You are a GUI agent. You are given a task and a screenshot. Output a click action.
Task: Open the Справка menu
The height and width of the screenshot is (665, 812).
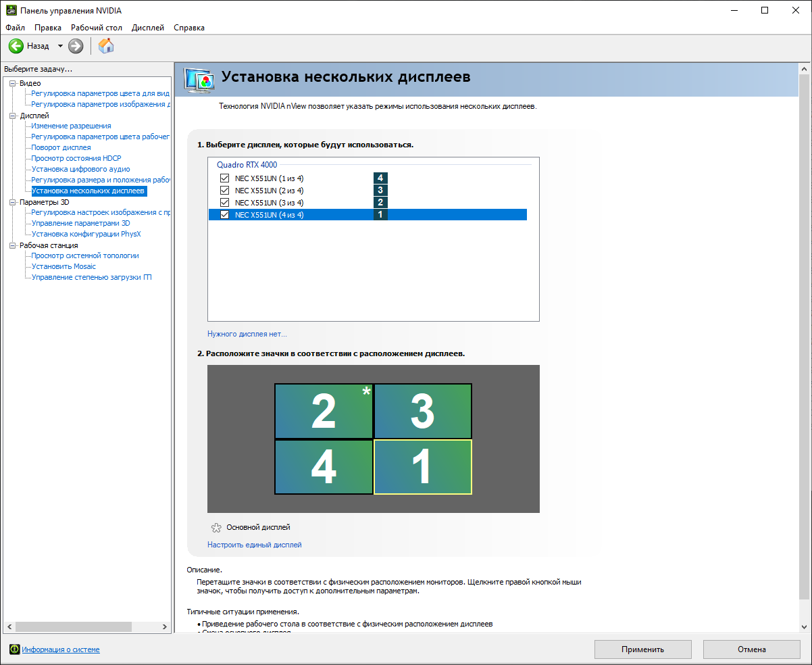point(189,28)
